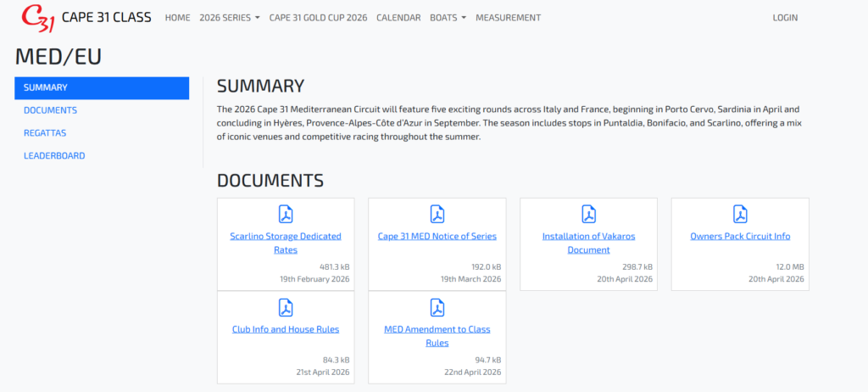Open Cape 31 MED Notice of Series link
This screenshot has height=392, width=868.
(x=437, y=236)
